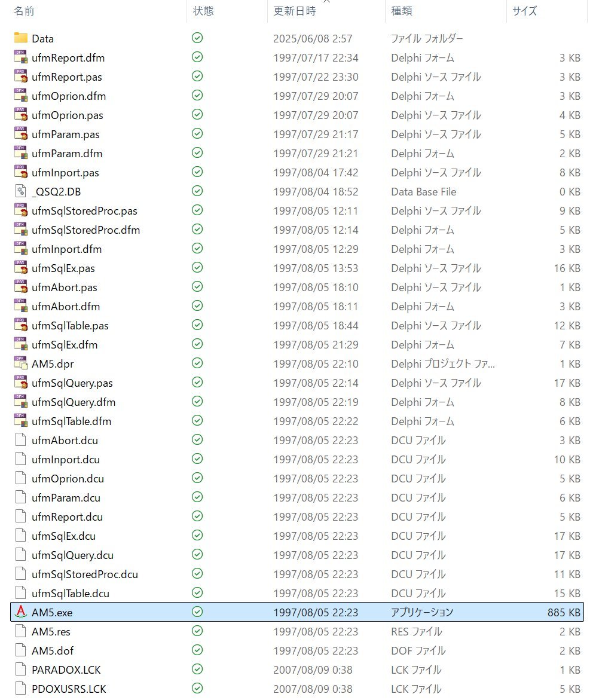The height and width of the screenshot is (700, 596).
Task: Select file name PDOXUSRS.LCK
Action: pyautogui.click(x=69, y=689)
